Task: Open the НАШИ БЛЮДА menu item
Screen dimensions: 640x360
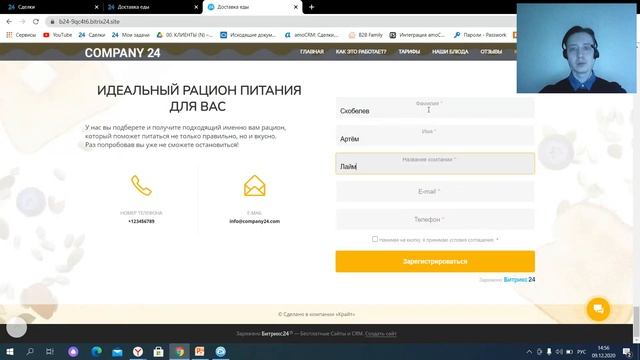Action: click(x=450, y=52)
